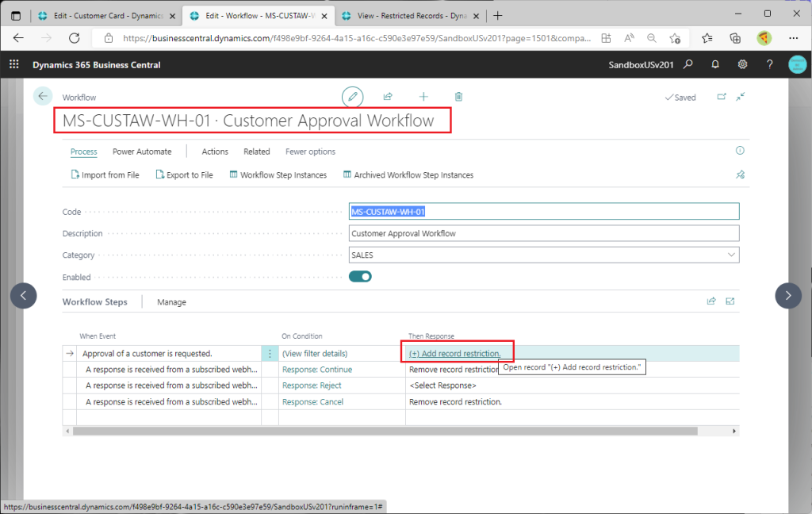The width and height of the screenshot is (812, 514).
Task: Refresh the browser page
Action: pos(75,38)
